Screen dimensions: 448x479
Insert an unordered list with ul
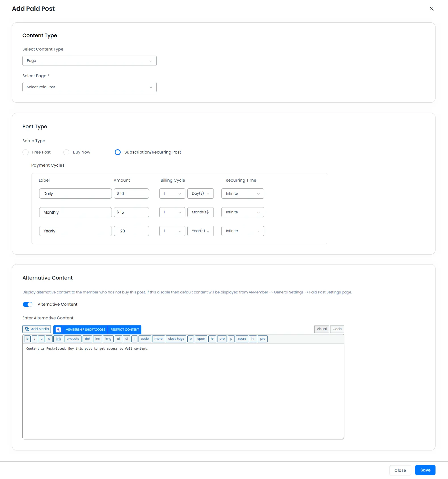118,339
